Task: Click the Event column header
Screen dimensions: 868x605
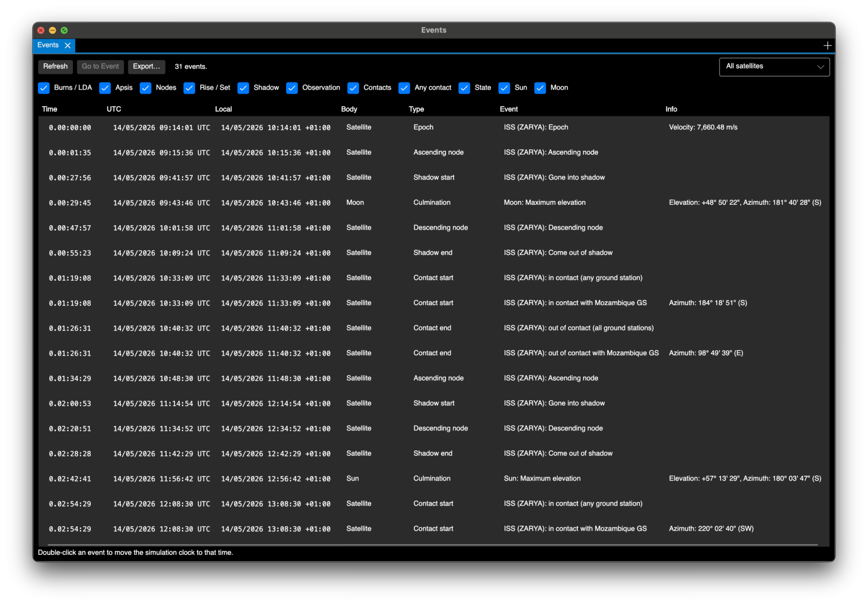Action: (x=509, y=109)
